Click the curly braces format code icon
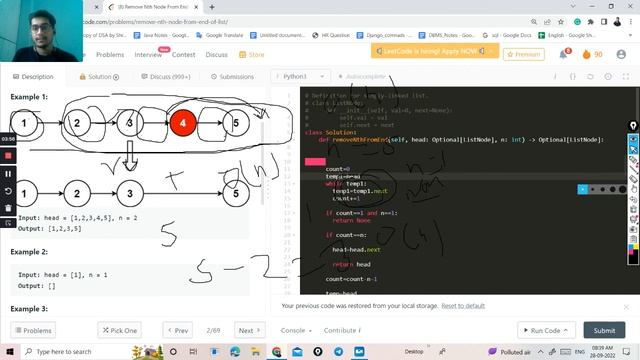Screen dimensions: 640x360 pos(572,76)
